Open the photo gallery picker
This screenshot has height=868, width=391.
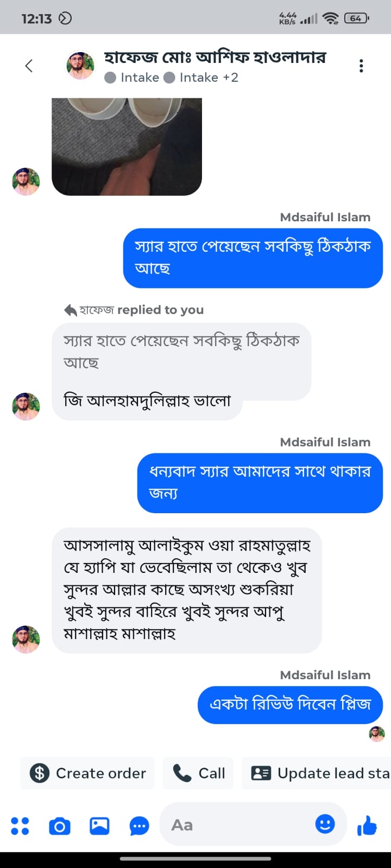point(99,825)
